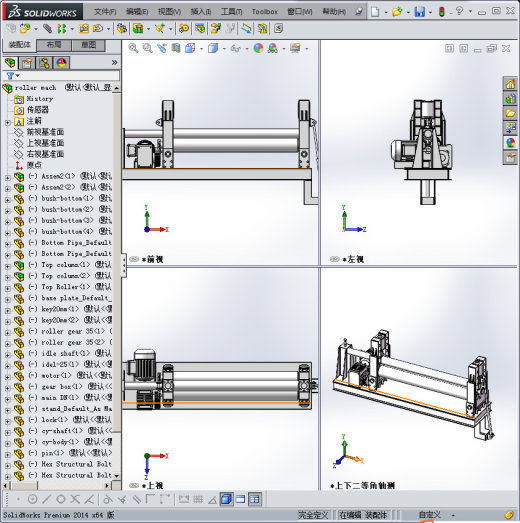Click the Linear Component Pattern icon
The height and width of the screenshot is (523, 520).
click(62, 29)
